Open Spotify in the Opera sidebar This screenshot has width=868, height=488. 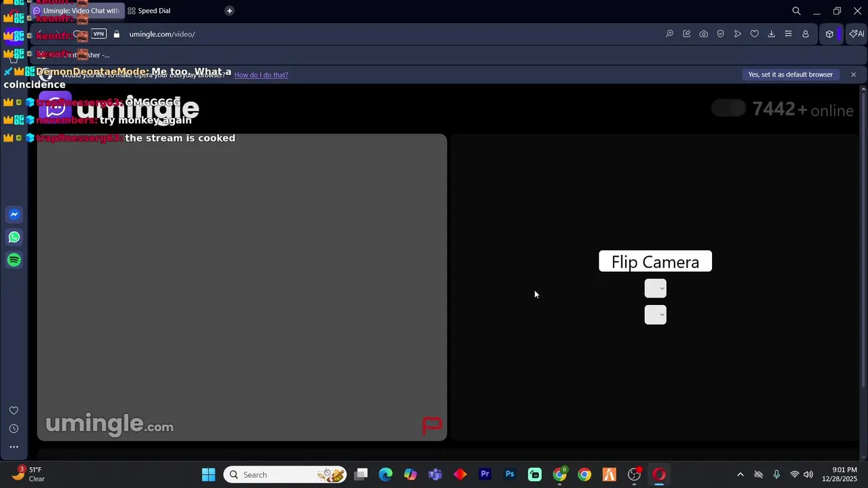pos(14,260)
